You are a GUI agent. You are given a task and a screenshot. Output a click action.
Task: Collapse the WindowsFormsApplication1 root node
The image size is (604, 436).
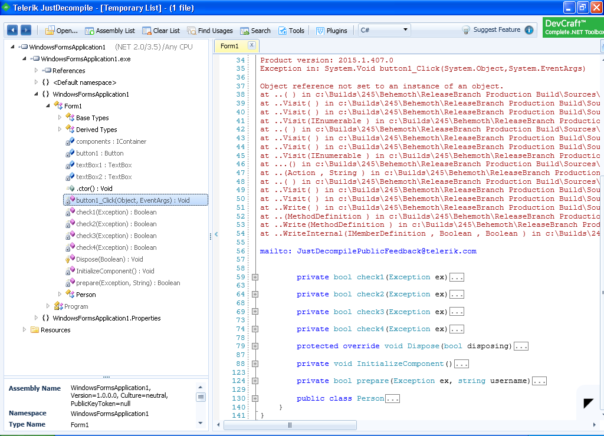click(13, 47)
